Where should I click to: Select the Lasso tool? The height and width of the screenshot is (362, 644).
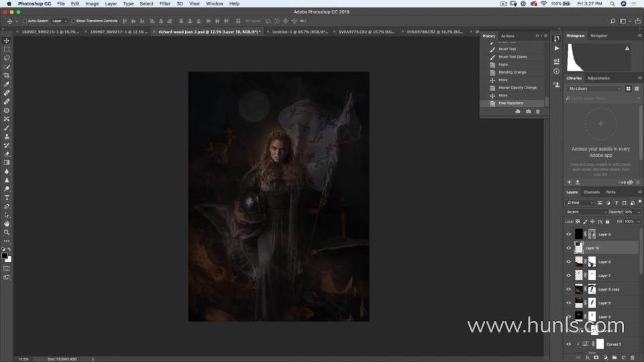pos(7,58)
